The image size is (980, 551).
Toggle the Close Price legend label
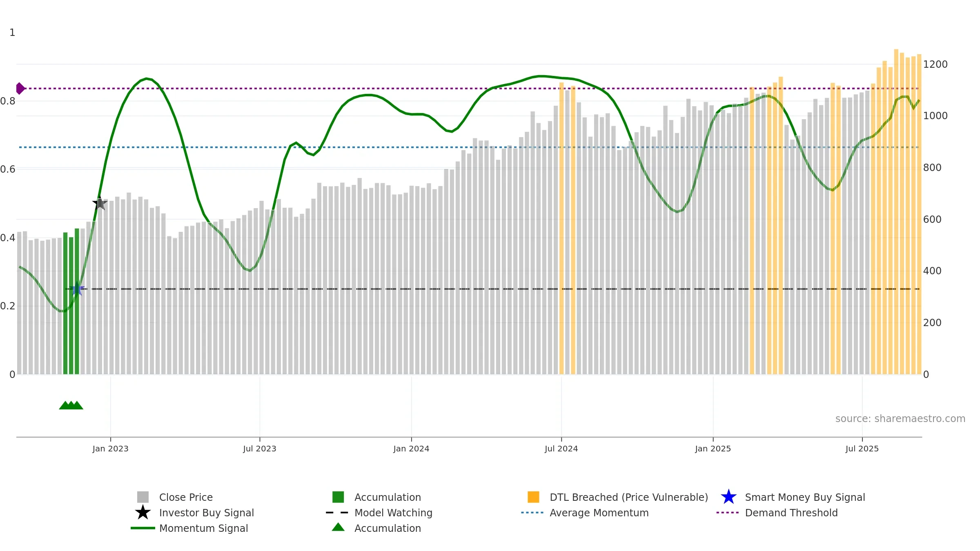[x=186, y=497]
